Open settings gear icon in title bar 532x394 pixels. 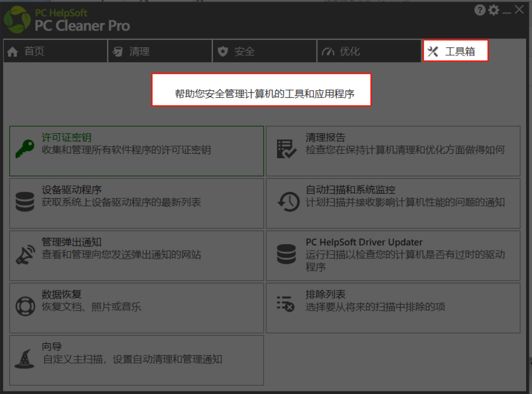coord(494,10)
